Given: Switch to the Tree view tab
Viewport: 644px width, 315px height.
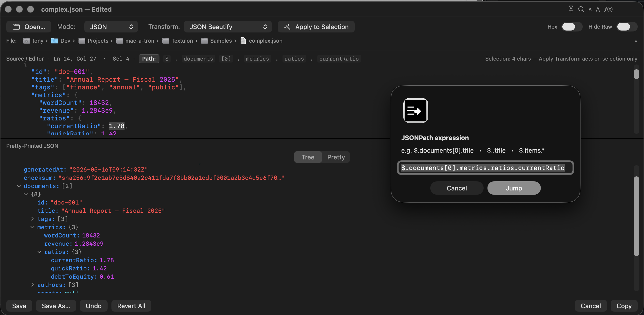Looking at the screenshot, I should point(308,157).
